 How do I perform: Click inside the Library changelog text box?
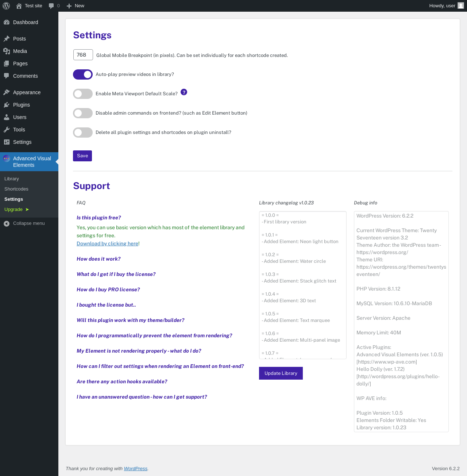303,285
